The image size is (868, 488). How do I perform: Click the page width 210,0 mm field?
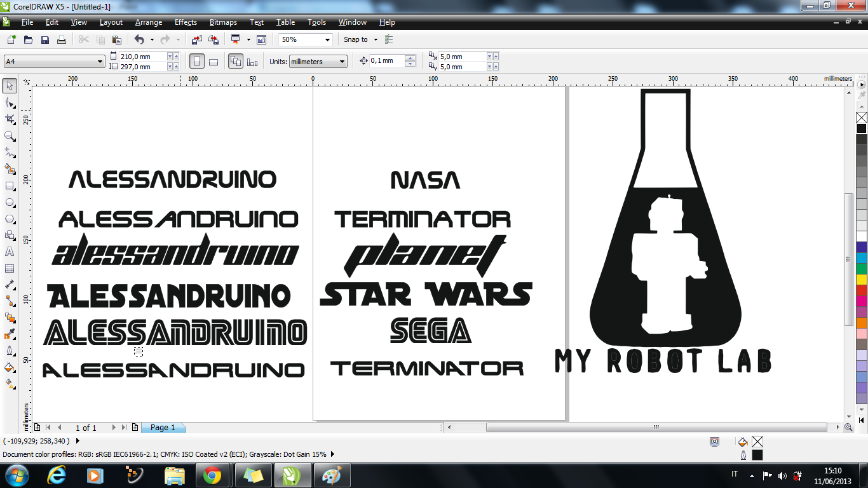point(142,57)
